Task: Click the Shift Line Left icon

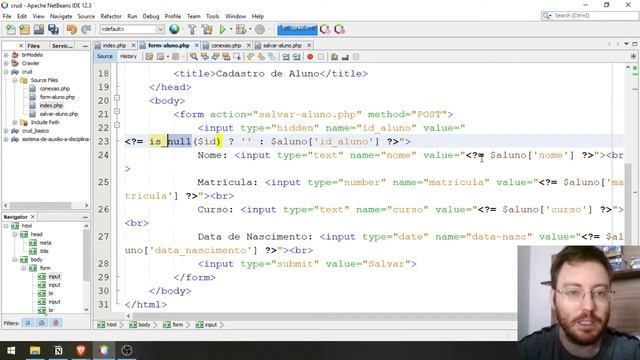Action: click(x=286, y=57)
